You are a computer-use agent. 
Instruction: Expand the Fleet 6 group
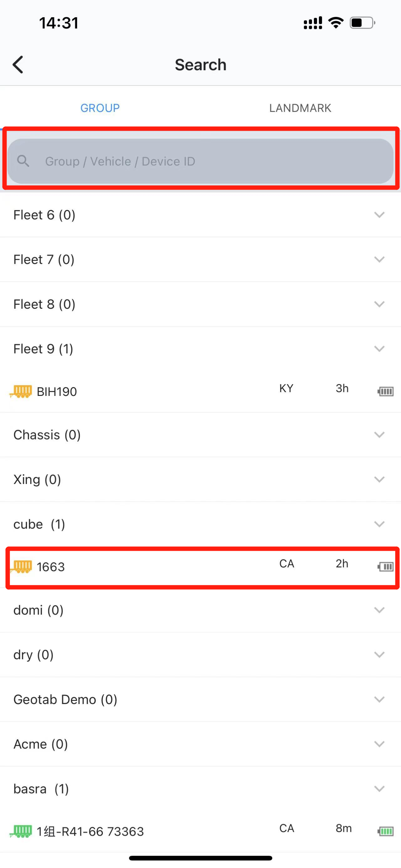379,215
